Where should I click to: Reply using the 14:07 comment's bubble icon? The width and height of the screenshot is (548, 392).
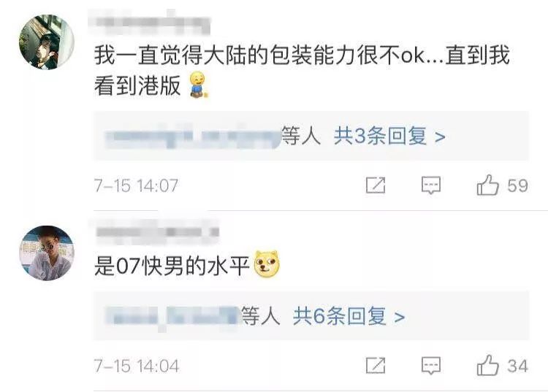coord(431,185)
